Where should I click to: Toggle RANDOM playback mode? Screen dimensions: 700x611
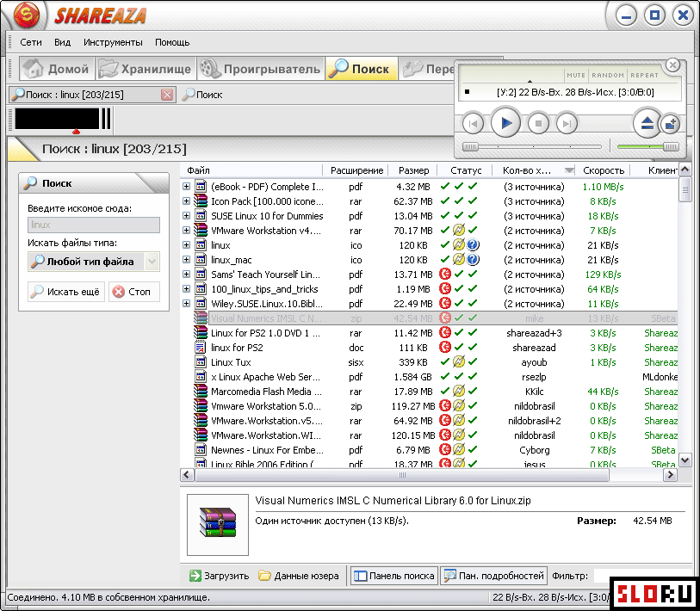click(x=608, y=75)
